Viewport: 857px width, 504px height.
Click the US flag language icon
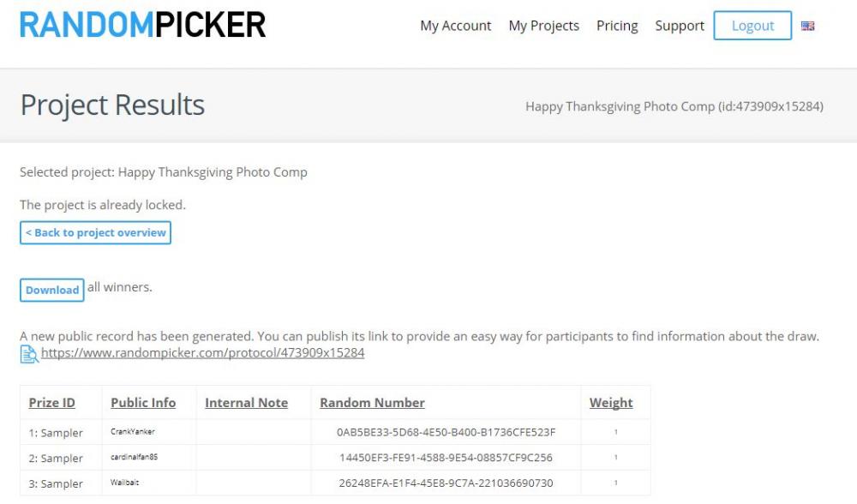pyautogui.click(x=807, y=26)
